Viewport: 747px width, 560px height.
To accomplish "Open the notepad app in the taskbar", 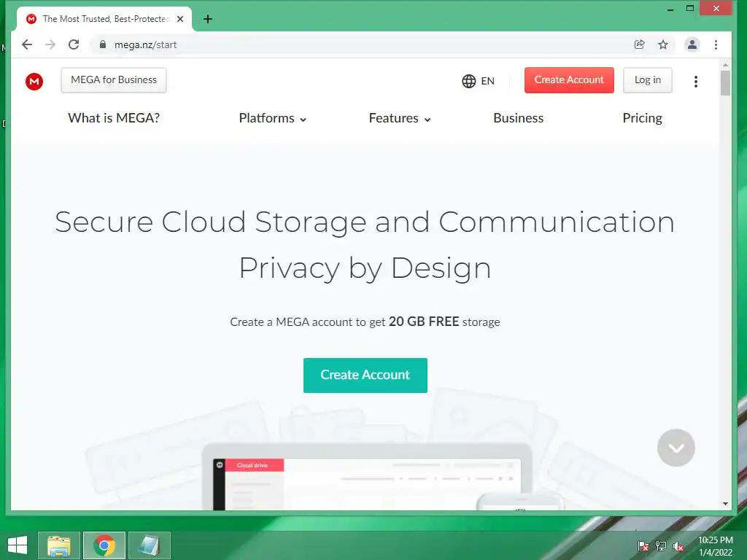I will [x=149, y=545].
